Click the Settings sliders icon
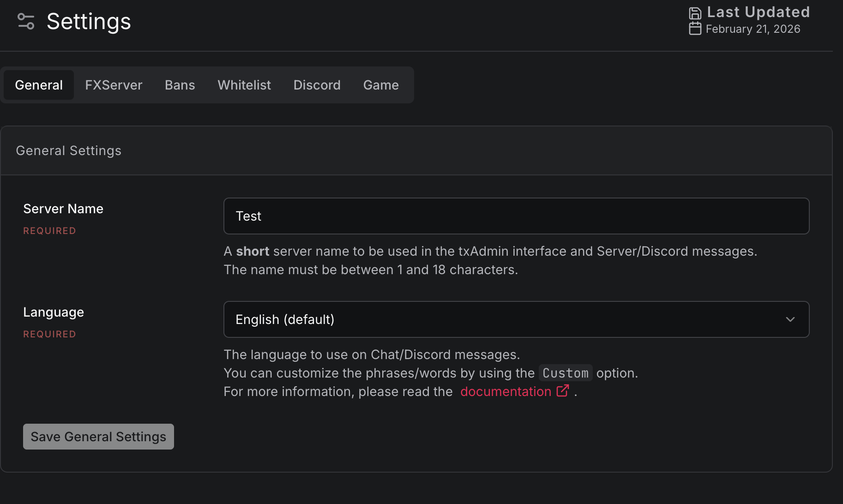This screenshot has width=843, height=504. click(x=26, y=21)
